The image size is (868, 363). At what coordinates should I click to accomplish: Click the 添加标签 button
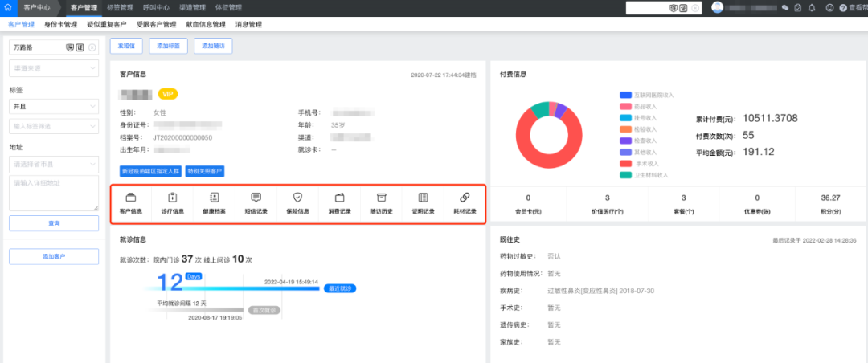[x=168, y=46]
